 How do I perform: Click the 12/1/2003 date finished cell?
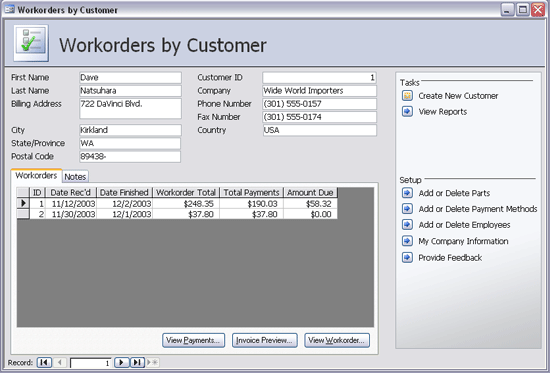(125, 214)
